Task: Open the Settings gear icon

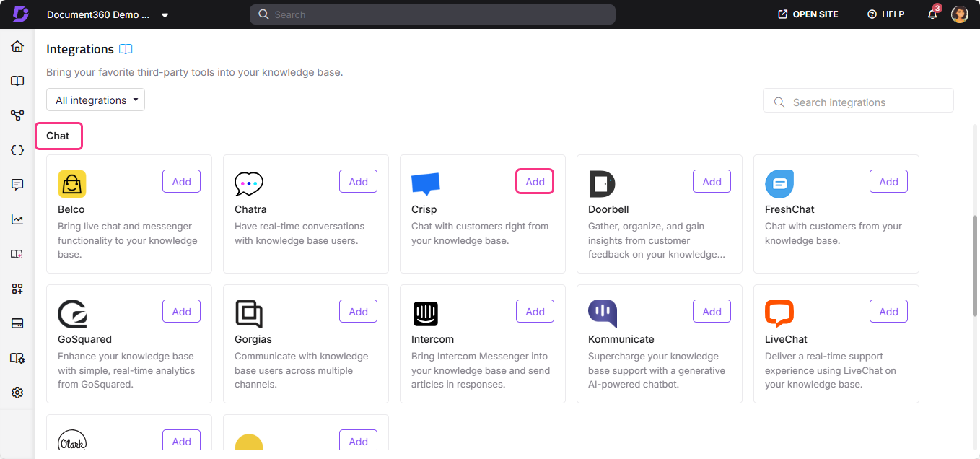Action: (x=17, y=392)
